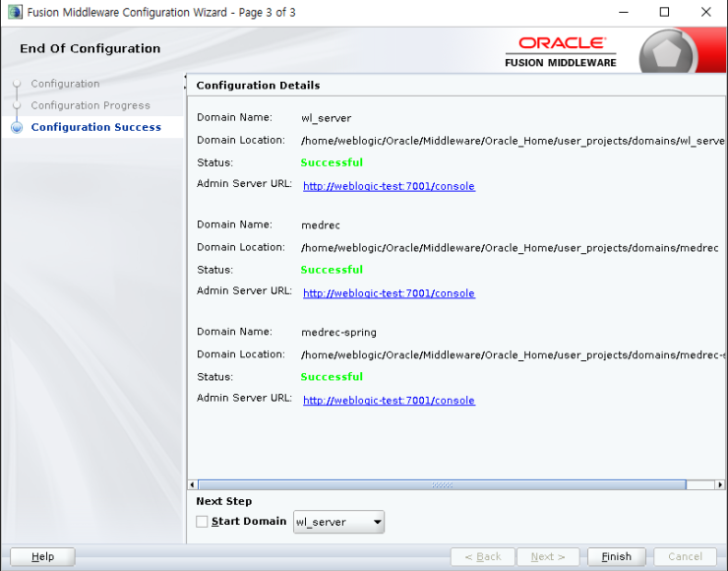Click the scroll left arrow

tap(192, 484)
